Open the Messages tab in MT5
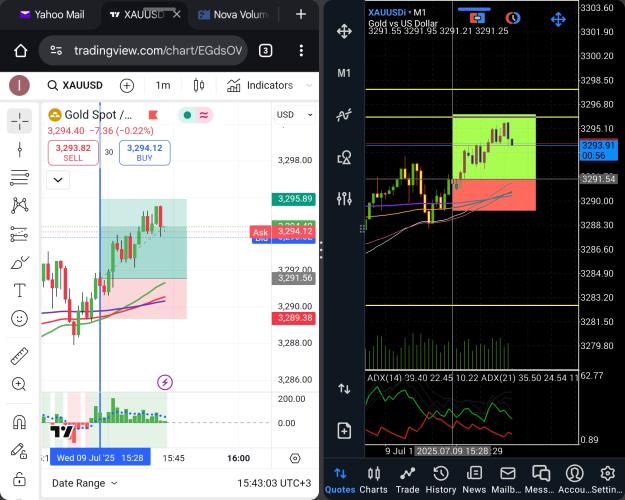This screenshot has height=500, width=625. click(540, 480)
